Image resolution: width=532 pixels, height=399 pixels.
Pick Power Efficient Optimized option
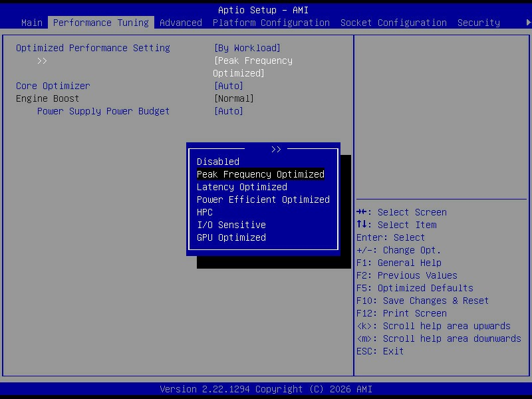263,199
